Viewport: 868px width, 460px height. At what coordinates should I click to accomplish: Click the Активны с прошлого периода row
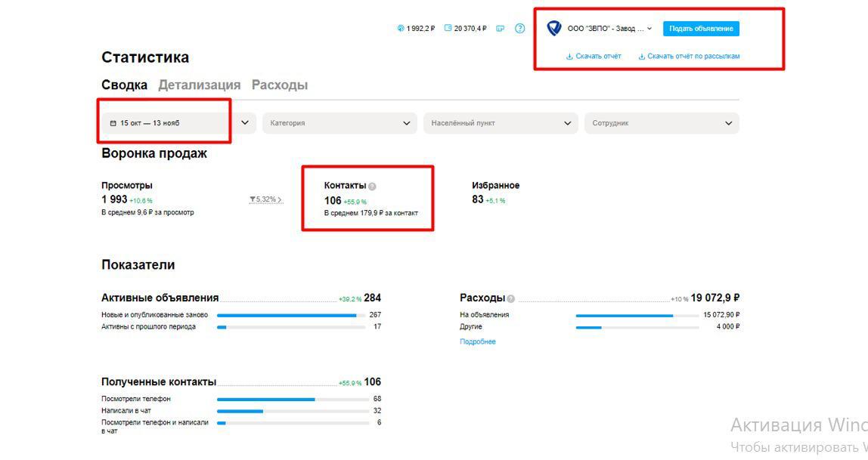[240, 327]
